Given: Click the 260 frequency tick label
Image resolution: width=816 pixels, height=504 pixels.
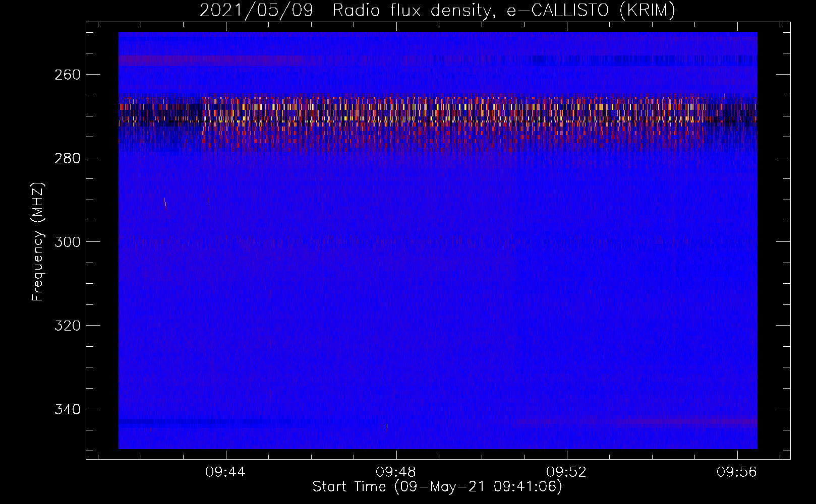Looking at the screenshot, I should (x=68, y=75).
